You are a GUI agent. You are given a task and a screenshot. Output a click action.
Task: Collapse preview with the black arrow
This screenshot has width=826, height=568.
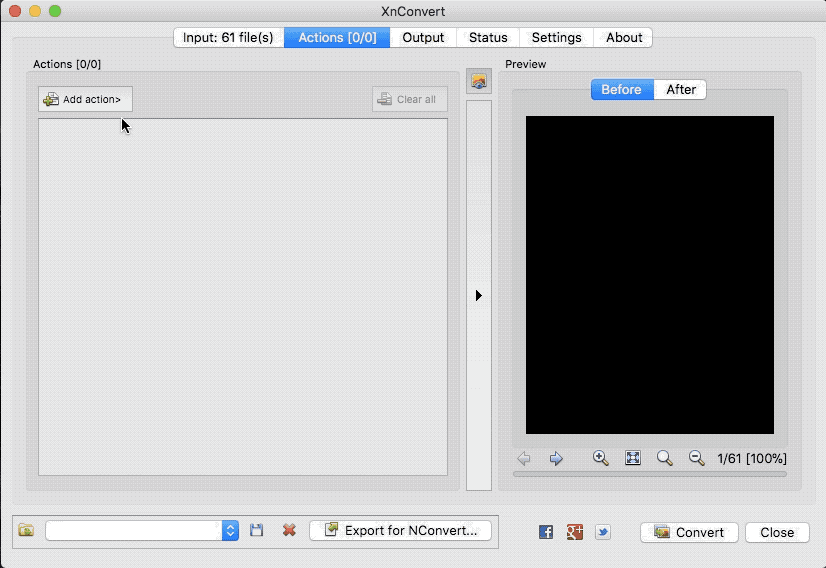pyautogui.click(x=478, y=295)
